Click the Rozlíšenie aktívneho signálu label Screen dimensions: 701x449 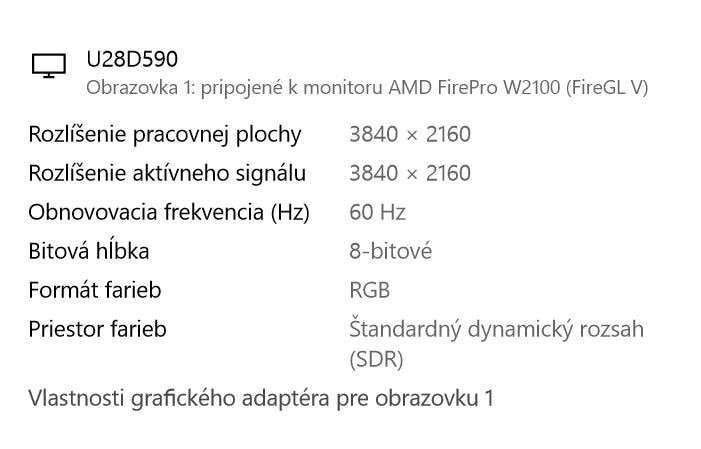(x=167, y=174)
